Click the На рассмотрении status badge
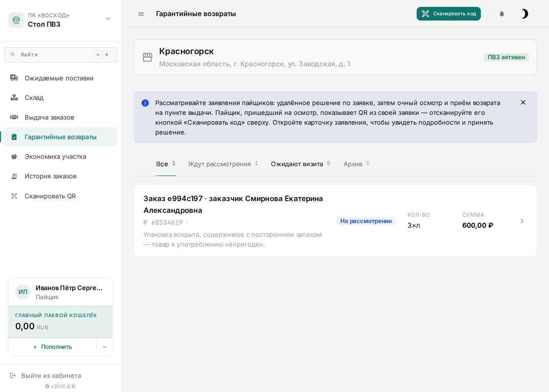 (x=366, y=221)
